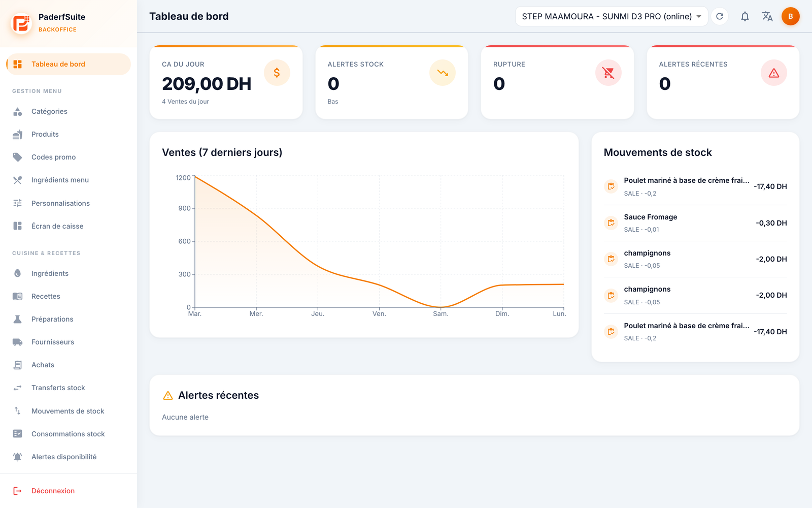
Task: Click the dollar icon on CA du jour
Action: (x=277, y=73)
